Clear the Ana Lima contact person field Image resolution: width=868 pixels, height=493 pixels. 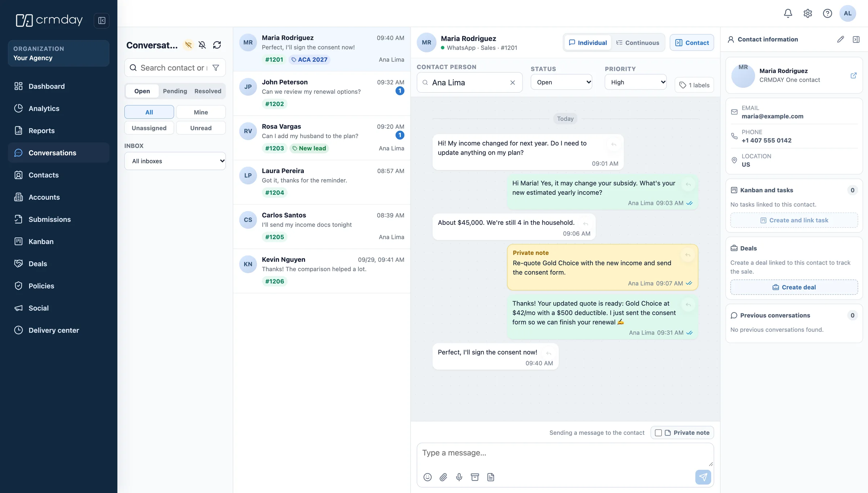[512, 82]
